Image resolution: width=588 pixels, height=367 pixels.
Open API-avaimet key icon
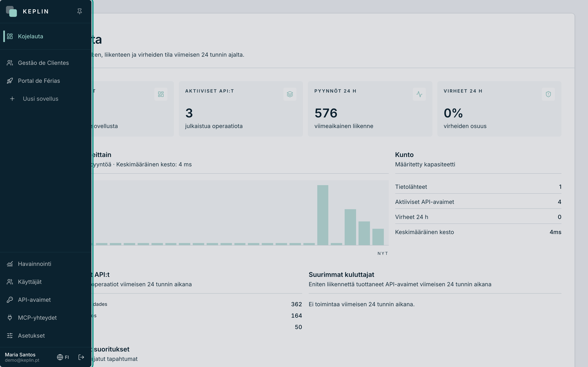10,300
